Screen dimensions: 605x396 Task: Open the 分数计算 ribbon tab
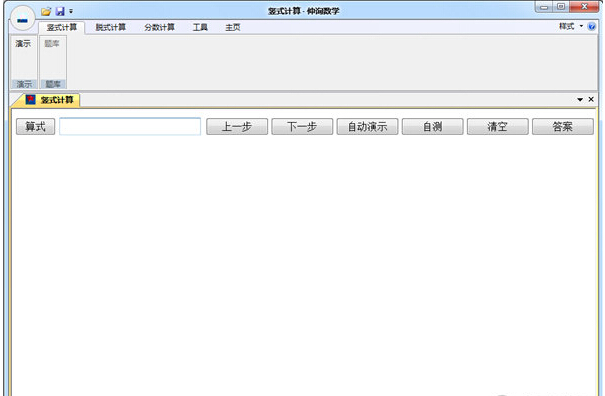click(159, 27)
